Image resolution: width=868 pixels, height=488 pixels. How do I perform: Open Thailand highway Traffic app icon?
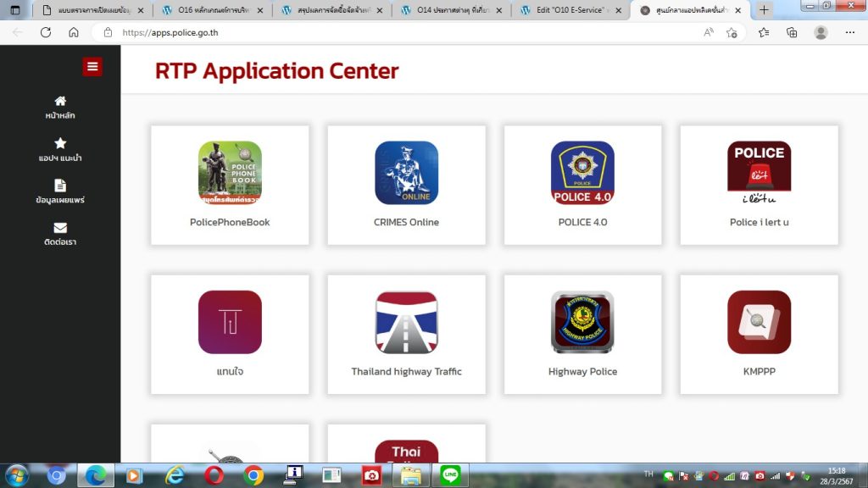[407, 322]
